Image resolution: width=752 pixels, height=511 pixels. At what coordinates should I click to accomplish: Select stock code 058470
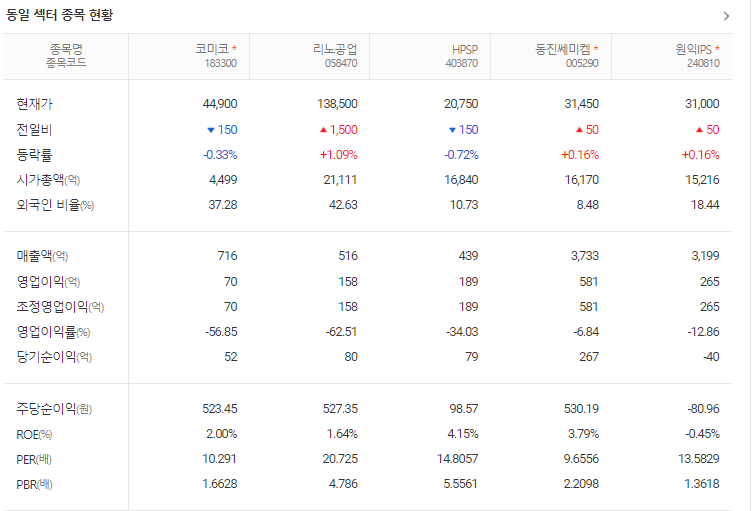click(341, 63)
